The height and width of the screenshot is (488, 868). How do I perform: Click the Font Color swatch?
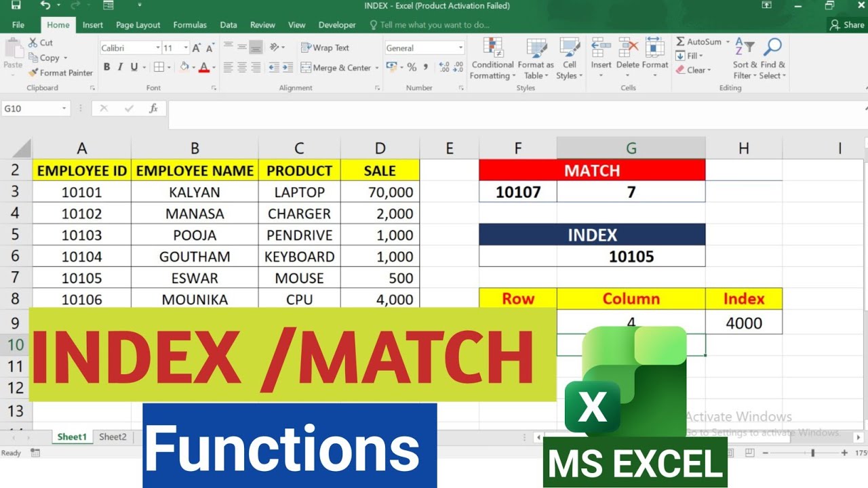coord(203,67)
